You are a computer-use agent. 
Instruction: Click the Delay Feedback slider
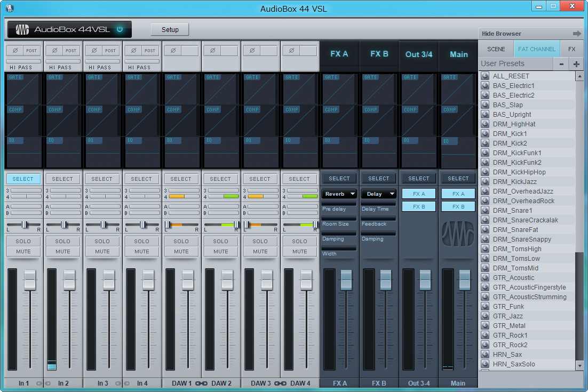(x=379, y=218)
